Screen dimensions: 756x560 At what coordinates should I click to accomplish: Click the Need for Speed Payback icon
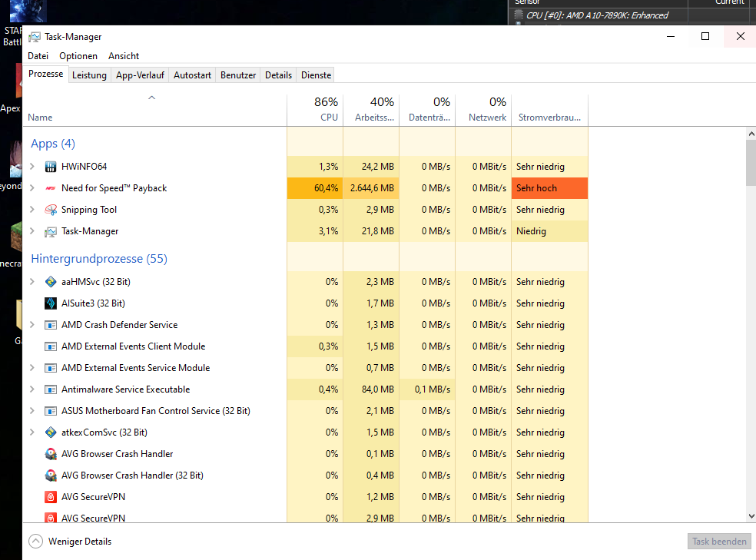coord(51,188)
